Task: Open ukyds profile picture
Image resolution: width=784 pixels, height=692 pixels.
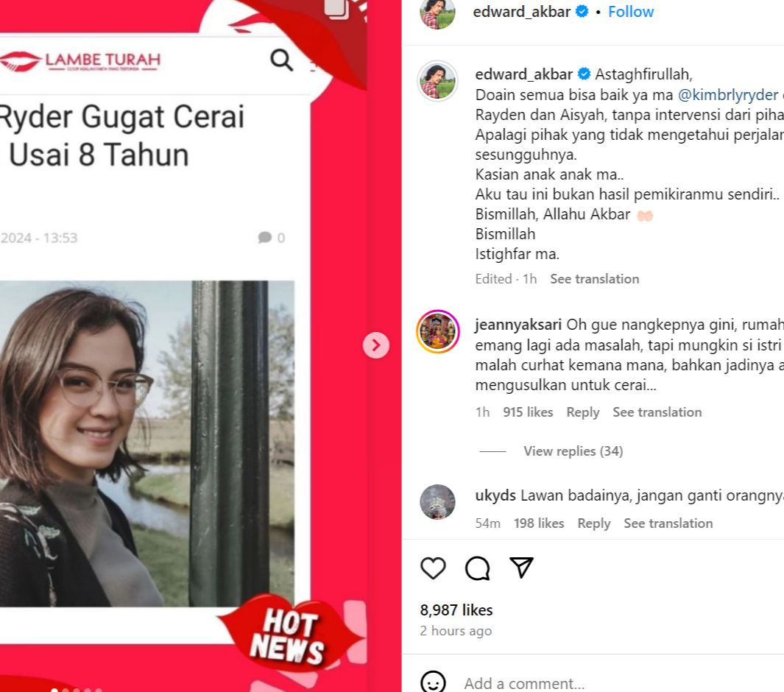Action: point(437,502)
